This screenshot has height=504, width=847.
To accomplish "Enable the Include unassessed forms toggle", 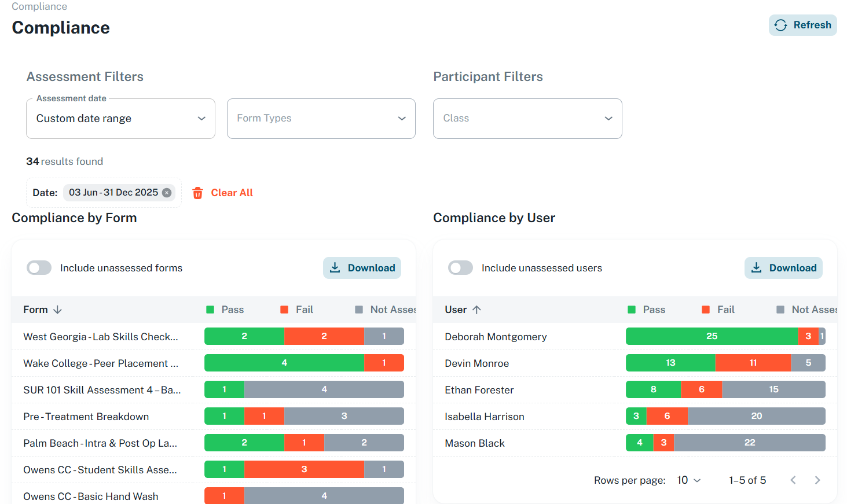I will click(39, 267).
